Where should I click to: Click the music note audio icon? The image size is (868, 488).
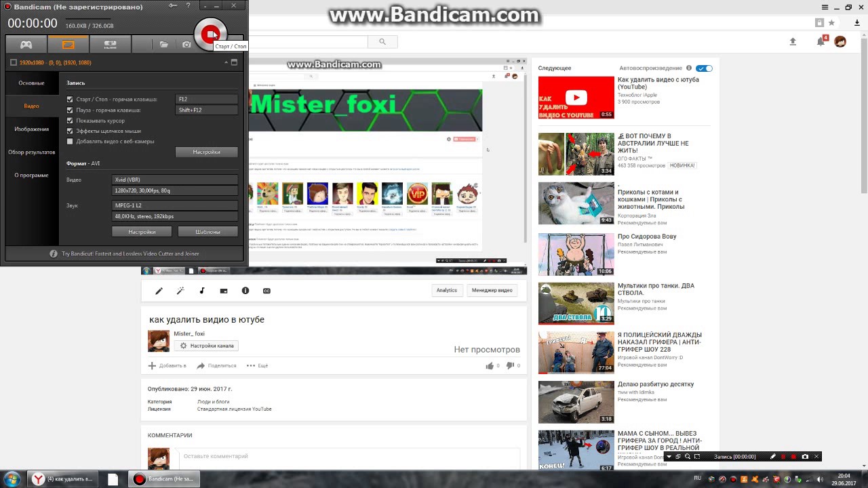(x=202, y=291)
